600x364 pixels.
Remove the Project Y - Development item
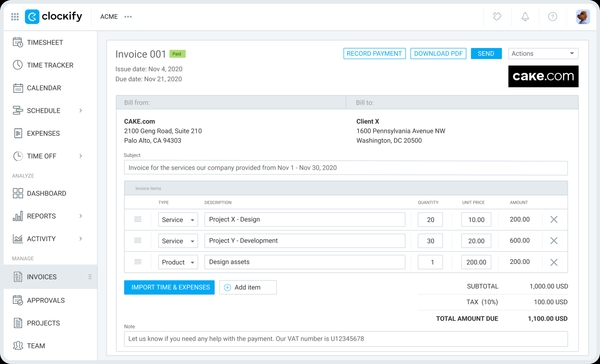[x=554, y=241]
